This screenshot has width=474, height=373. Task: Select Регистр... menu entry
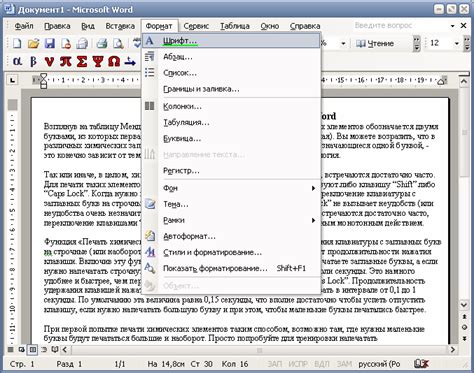[231, 171]
